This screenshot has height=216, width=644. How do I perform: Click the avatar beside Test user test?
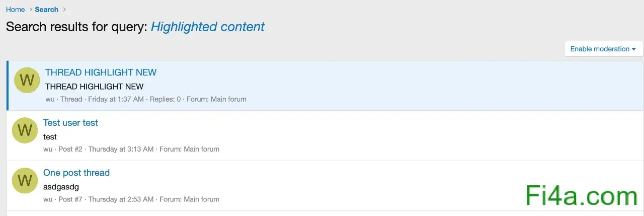tap(25, 130)
